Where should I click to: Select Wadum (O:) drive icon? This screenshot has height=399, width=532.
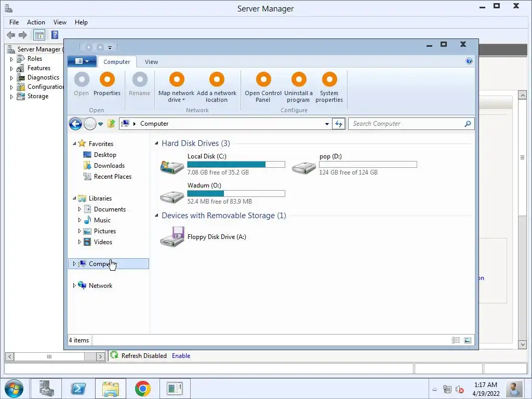coord(172,196)
